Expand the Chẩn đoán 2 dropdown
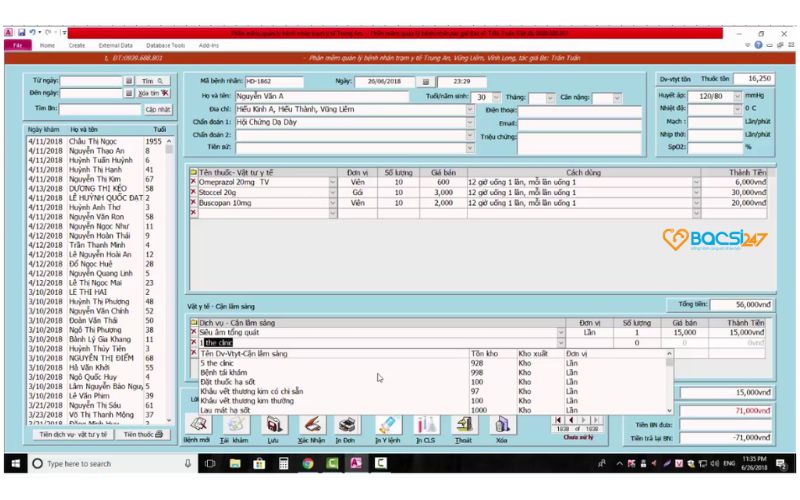Image resolution: width=800 pixels, height=500 pixels. (469, 135)
